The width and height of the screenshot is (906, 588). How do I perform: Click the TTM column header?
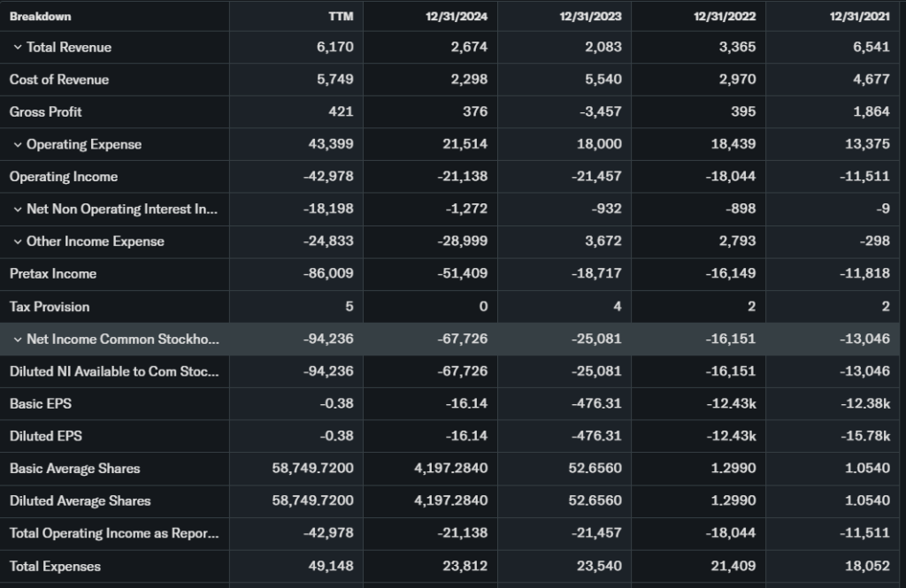tap(340, 16)
